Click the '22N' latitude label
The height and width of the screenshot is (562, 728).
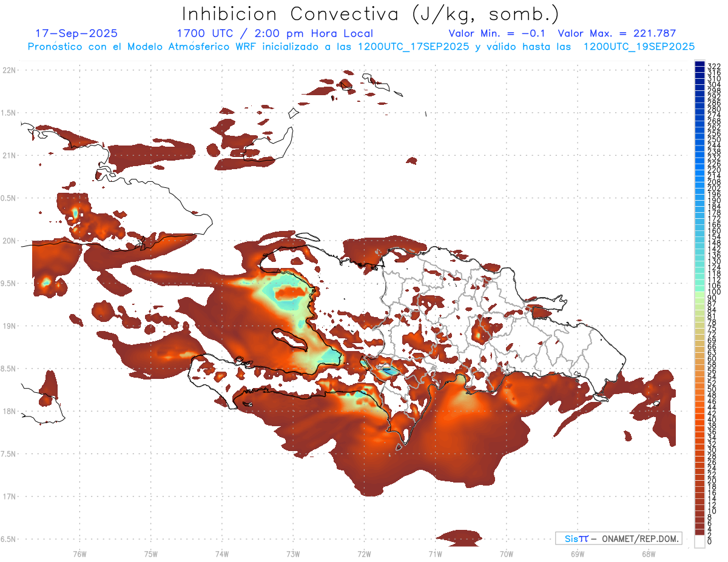(8, 70)
